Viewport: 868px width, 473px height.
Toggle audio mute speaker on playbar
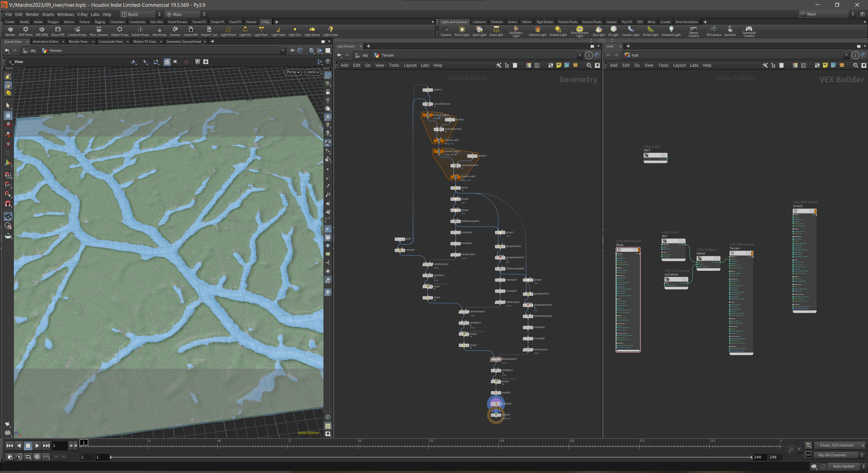tap(19, 457)
